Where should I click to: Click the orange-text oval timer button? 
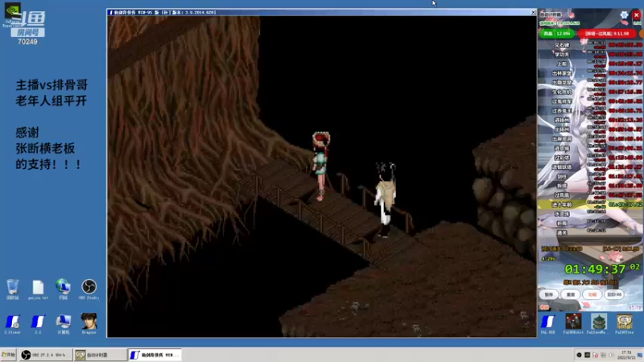pyautogui.click(x=592, y=294)
